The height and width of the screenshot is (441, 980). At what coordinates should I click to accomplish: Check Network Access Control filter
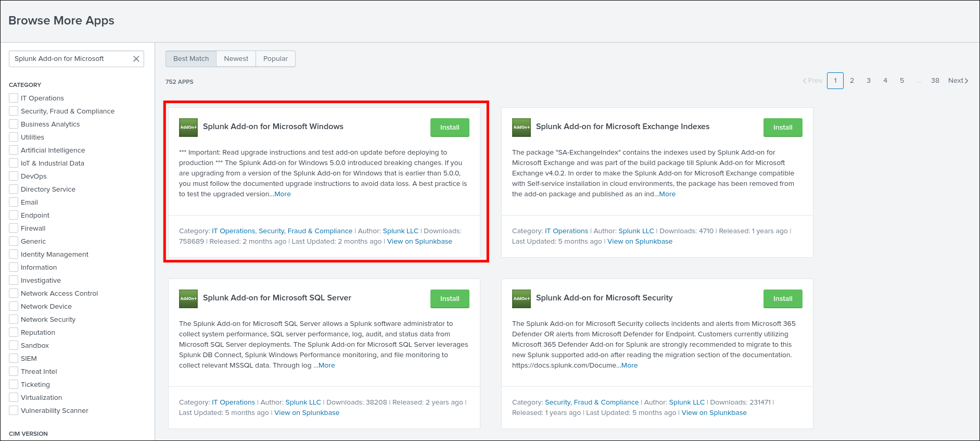coord(14,293)
